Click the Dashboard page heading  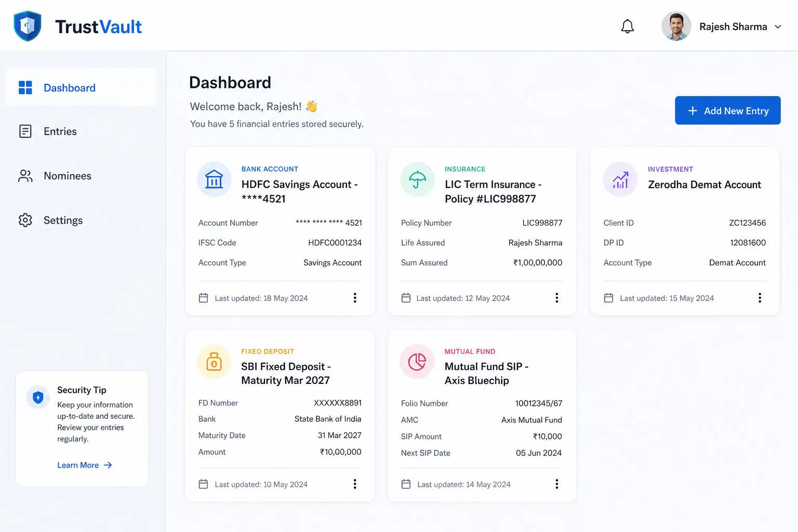tap(230, 83)
